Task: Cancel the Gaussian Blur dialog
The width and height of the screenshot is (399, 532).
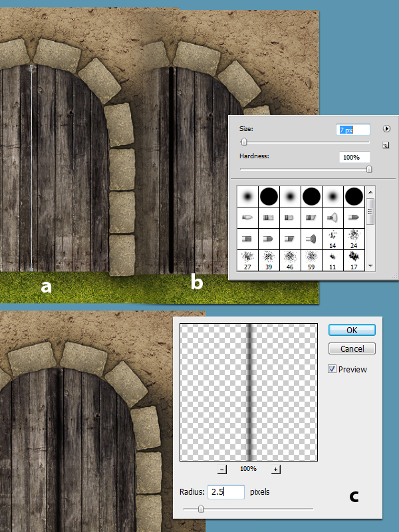Action: [x=352, y=348]
